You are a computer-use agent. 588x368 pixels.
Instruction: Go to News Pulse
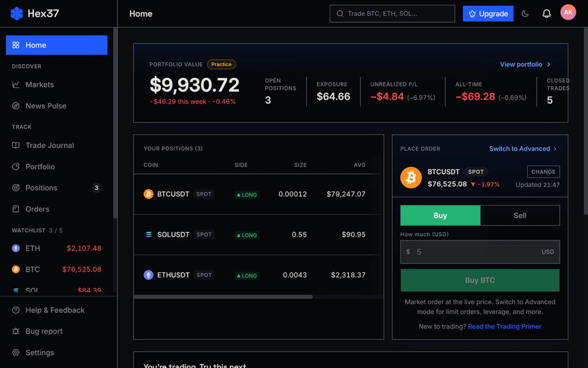(x=57, y=106)
